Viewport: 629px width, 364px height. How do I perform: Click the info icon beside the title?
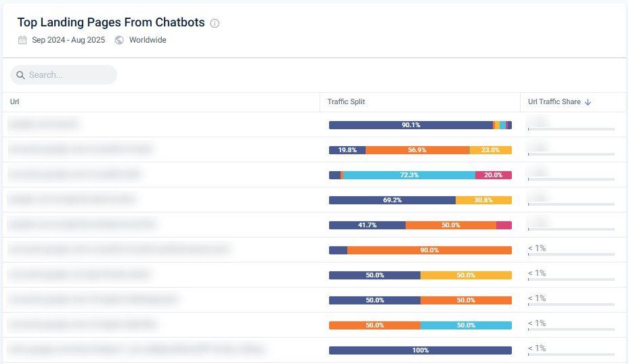[215, 23]
